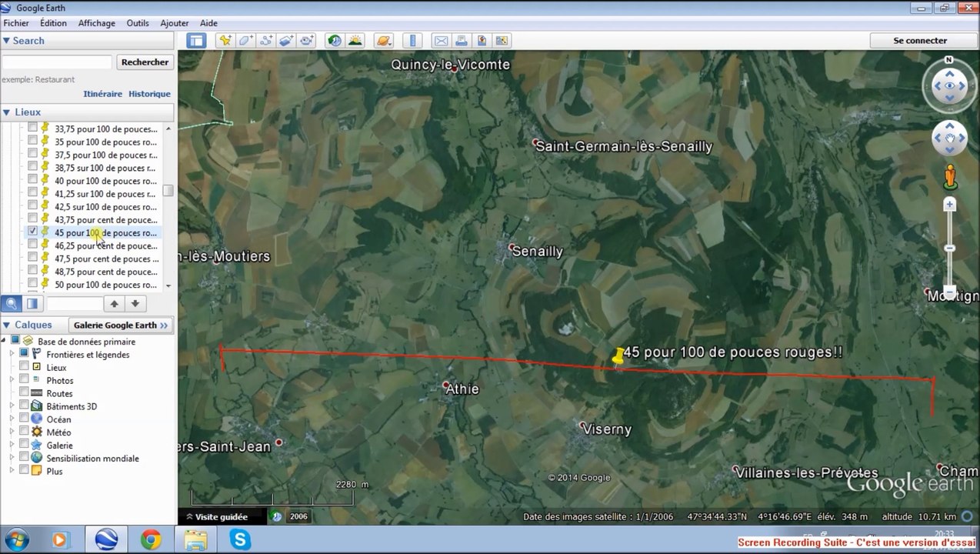
Task: Open Chrome from the taskbar
Action: pyautogui.click(x=151, y=540)
